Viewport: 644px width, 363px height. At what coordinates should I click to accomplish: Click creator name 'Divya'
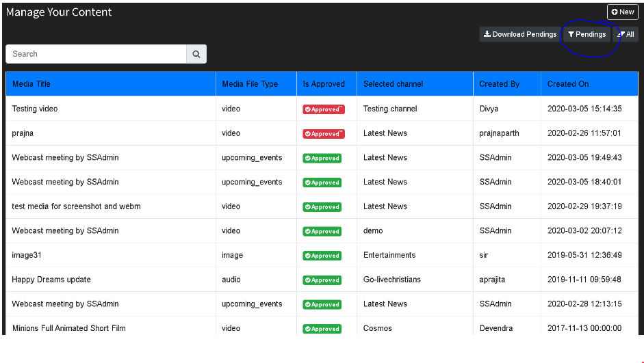(x=489, y=109)
